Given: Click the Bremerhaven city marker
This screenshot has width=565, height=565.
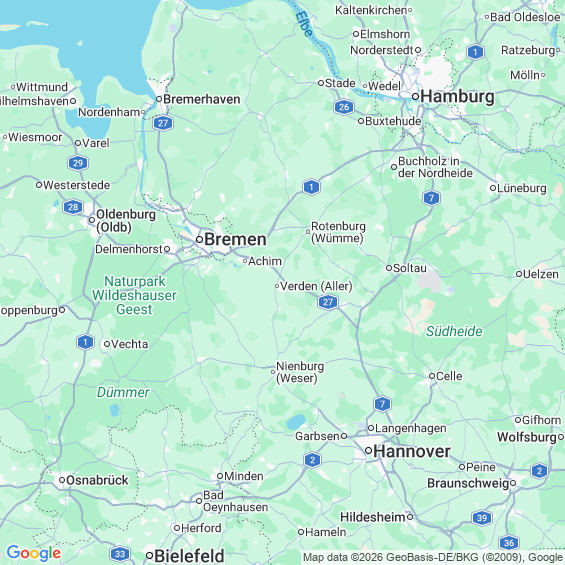Looking at the screenshot, I should (159, 99).
